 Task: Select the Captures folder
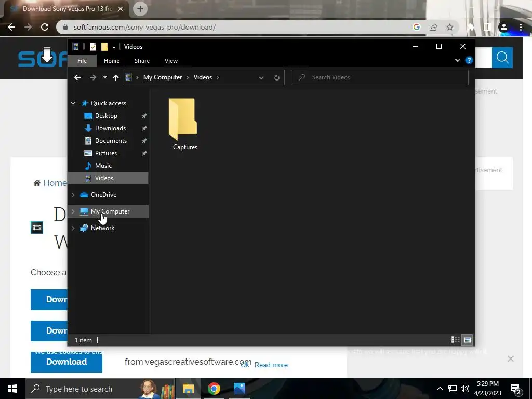click(184, 124)
